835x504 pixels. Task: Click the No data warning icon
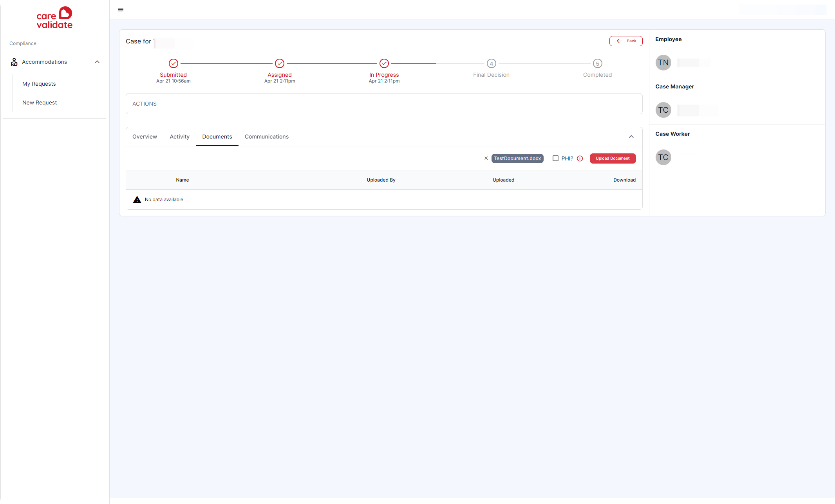tap(137, 200)
